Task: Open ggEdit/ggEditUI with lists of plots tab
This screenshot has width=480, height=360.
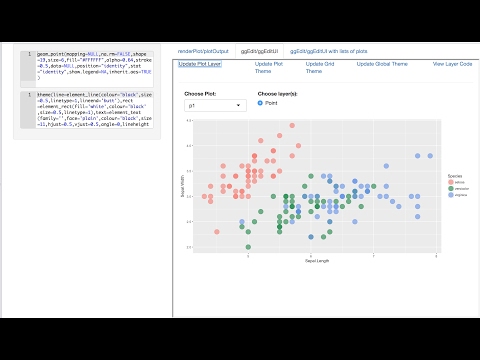Action: (x=328, y=51)
